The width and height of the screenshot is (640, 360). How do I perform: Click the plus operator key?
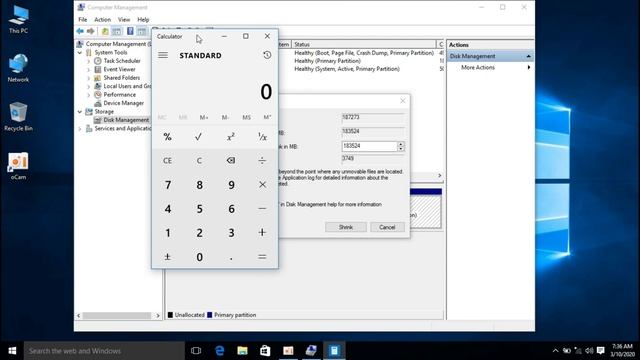[262, 233]
